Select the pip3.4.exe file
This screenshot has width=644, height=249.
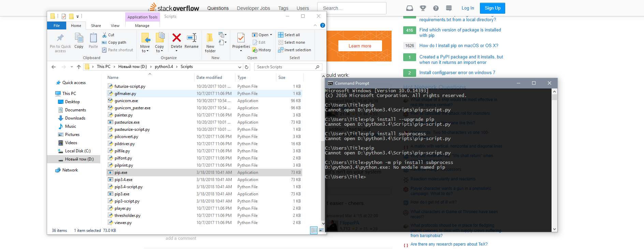(204, 180)
